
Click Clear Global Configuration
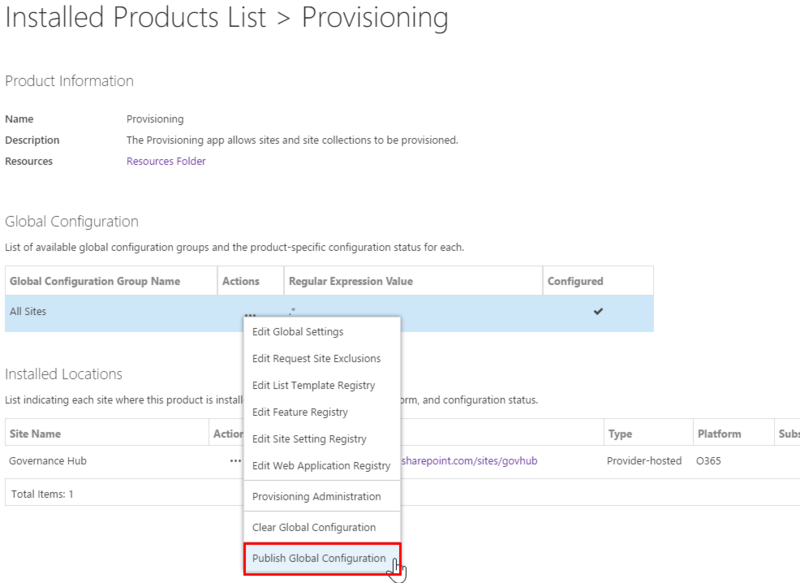tap(314, 527)
